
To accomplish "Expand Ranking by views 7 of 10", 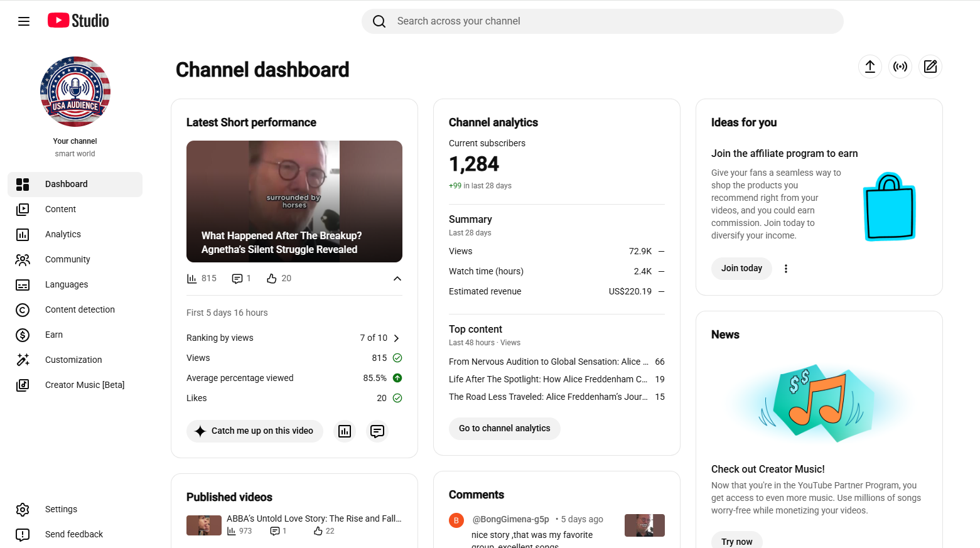I will point(396,338).
